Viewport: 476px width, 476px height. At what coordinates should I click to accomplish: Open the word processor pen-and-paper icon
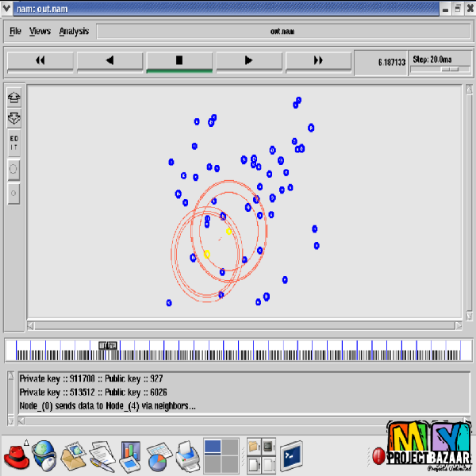[x=102, y=457]
